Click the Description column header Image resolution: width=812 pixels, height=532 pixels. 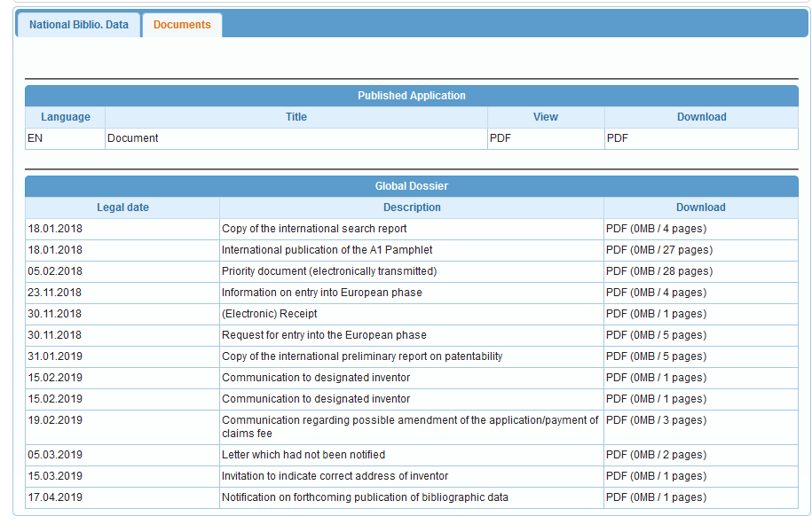(412, 207)
